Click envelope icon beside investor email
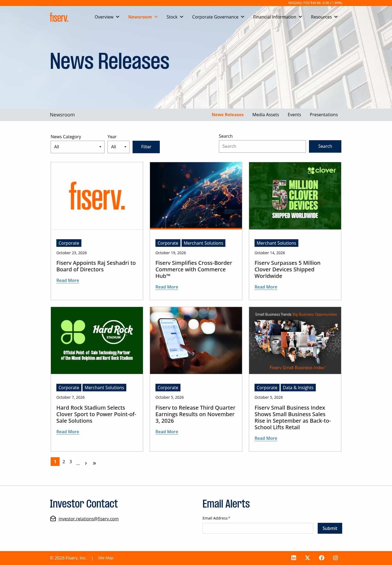 point(53,518)
